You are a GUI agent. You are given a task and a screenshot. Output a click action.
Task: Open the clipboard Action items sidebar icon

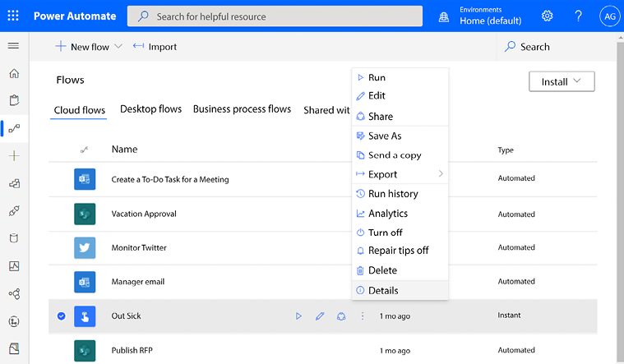click(14, 100)
